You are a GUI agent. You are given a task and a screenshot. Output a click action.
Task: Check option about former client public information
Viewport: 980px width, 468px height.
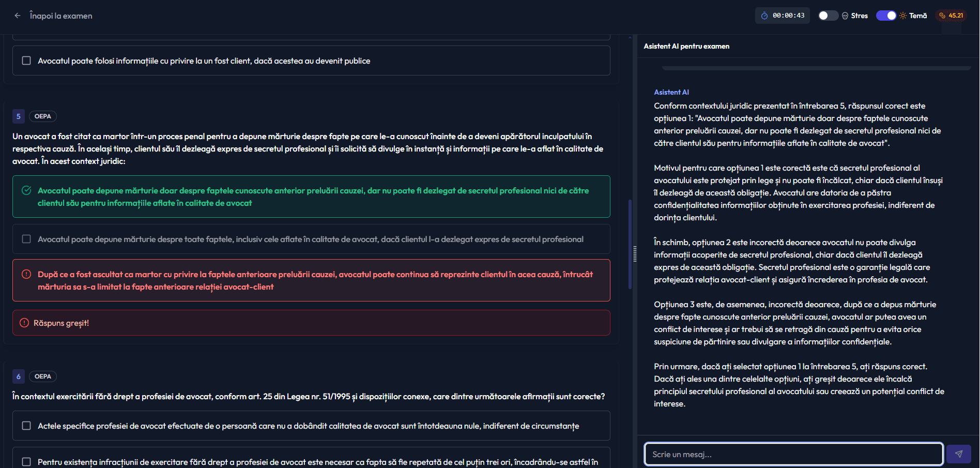(x=26, y=61)
